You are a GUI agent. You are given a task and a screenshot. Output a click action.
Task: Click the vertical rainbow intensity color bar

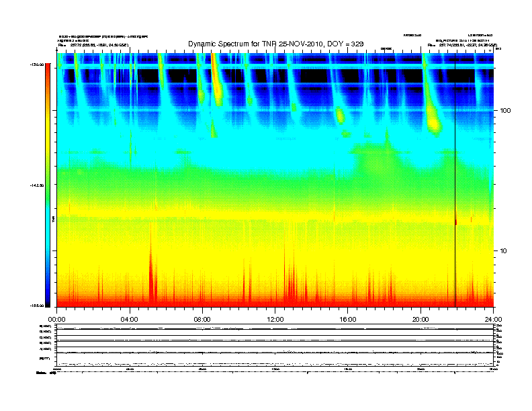click(48, 185)
